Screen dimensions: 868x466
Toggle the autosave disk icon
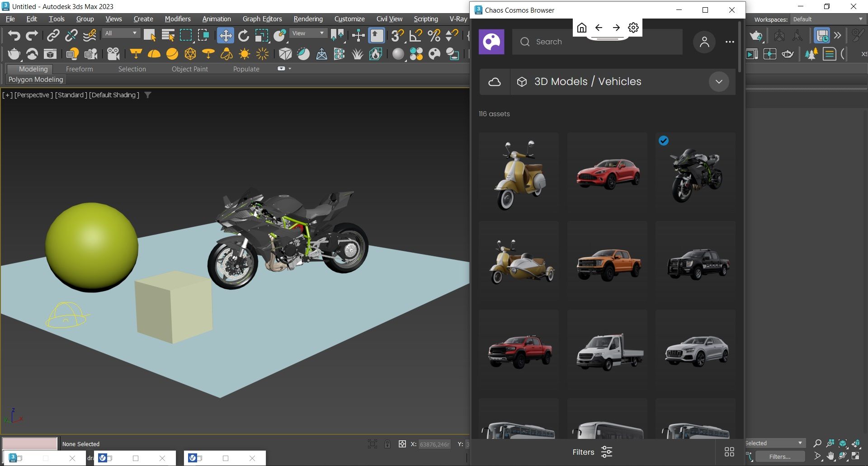coord(821,35)
